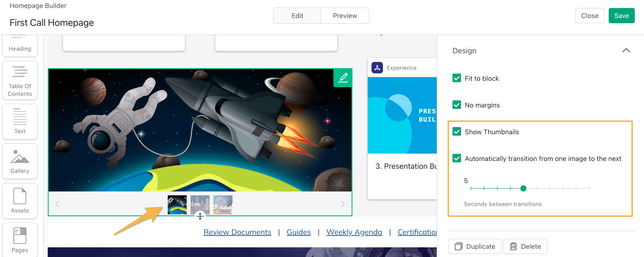Delete the selected block
Viewport: 644px width, 257px height.
(525, 246)
